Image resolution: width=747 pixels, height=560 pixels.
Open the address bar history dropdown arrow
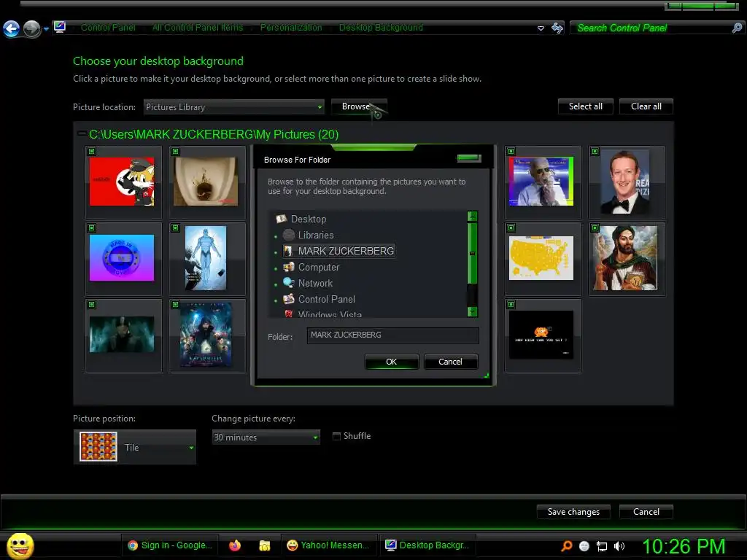pyautogui.click(x=541, y=28)
